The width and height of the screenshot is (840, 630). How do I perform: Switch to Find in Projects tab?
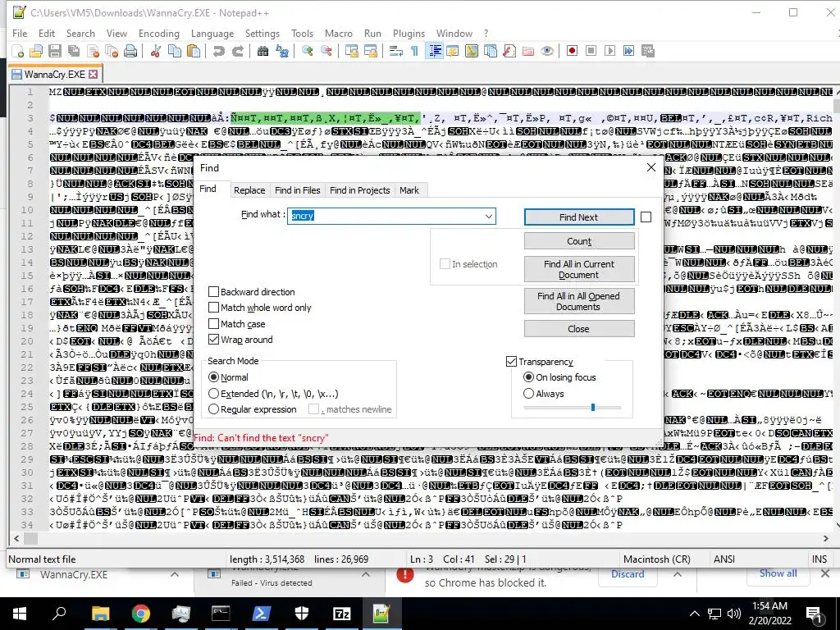360,190
